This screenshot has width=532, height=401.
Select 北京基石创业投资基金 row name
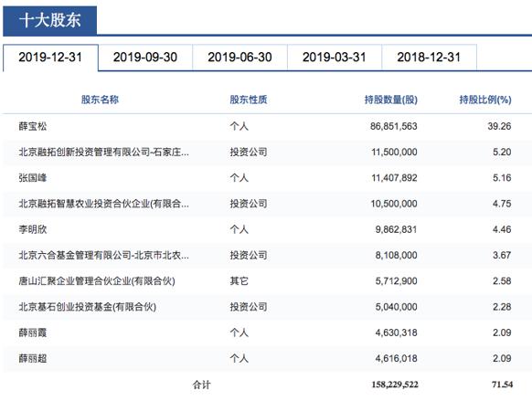click(x=87, y=307)
